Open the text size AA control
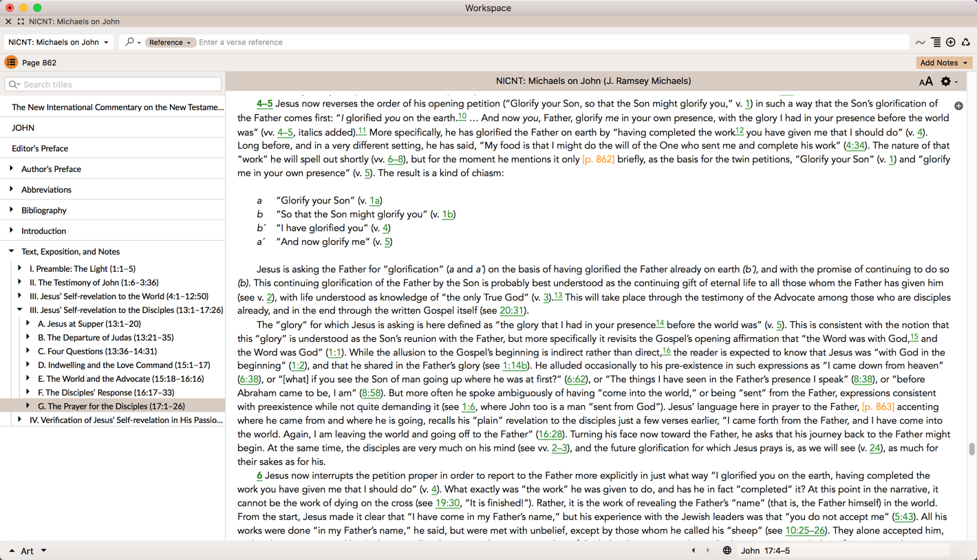Image resolution: width=977 pixels, height=560 pixels. 925,82
